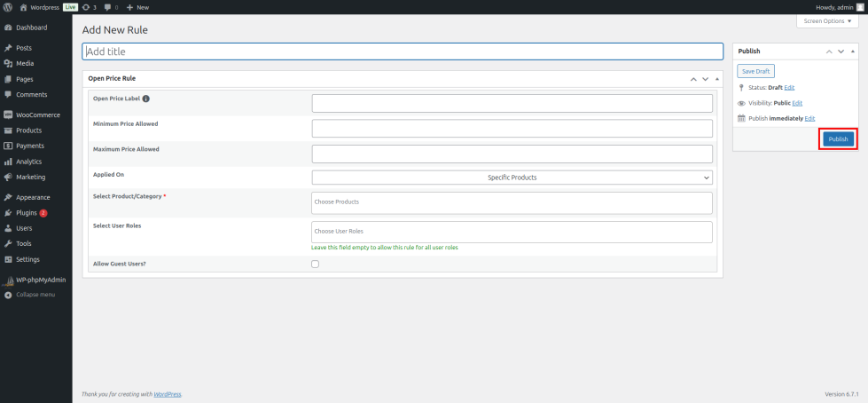
Task: Collapse the Open Price Rule panel
Action: (x=716, y=79)
